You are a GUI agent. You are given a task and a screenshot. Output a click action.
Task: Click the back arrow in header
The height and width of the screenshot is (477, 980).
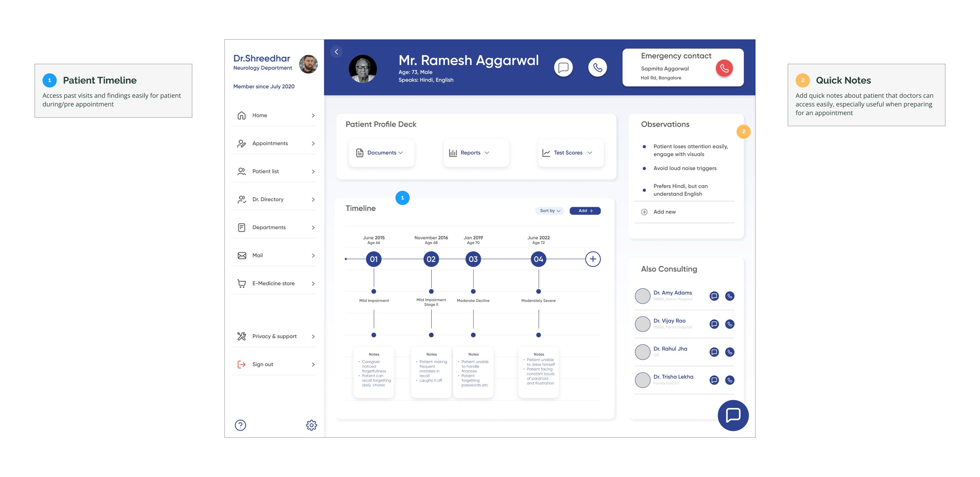click(x=336, y=52)
